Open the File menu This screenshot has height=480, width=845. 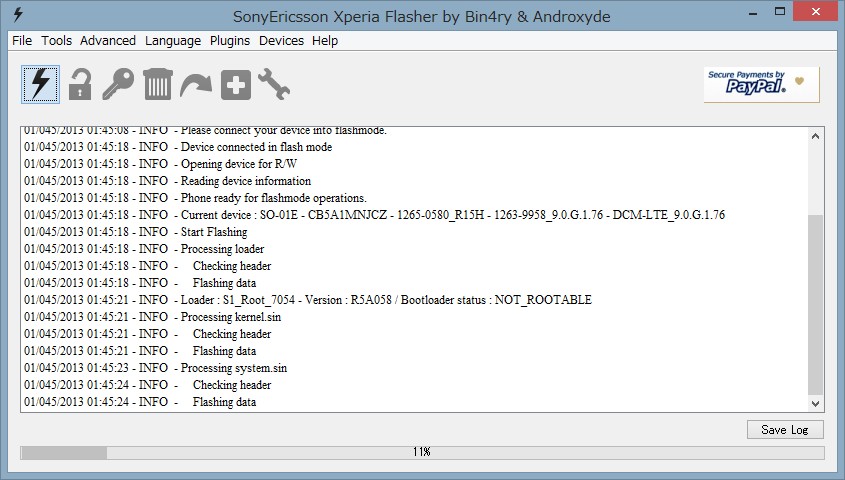[x=22, y=41]
